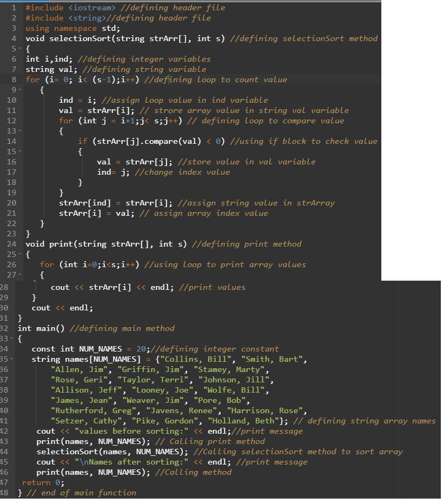Viewport: 443px width, 504px height.
Task: Click the string "Collins, Bill"
Action: 195,360
